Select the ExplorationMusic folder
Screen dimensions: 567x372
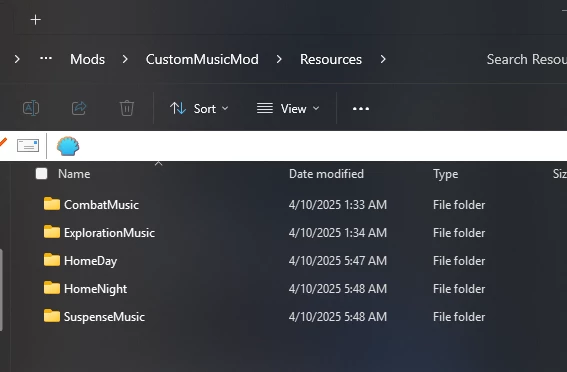[109, 233]
